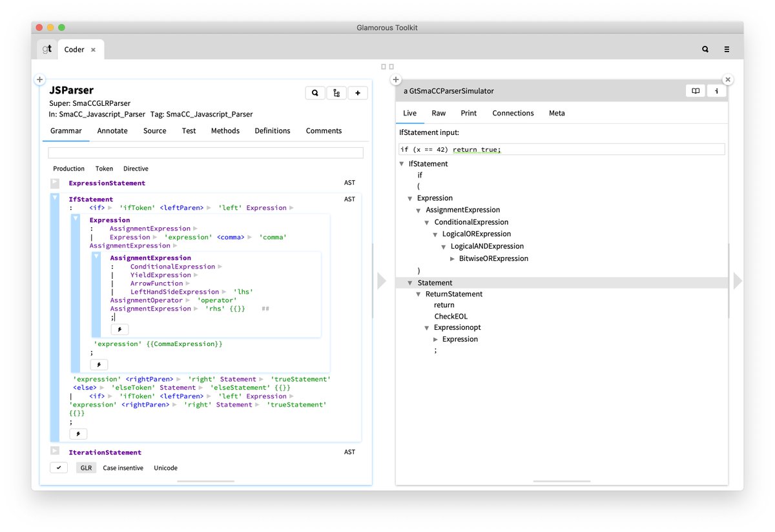775x532 pixels.
Task: Click the lightning button below 'expression' {{CommaExpression}}
Action: point(98,365)
